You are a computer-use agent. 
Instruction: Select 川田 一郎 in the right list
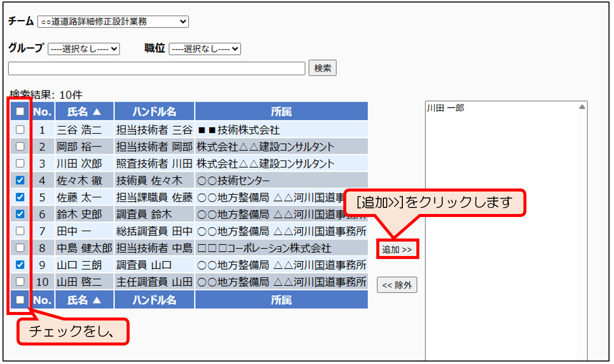[x=445, y=108]
